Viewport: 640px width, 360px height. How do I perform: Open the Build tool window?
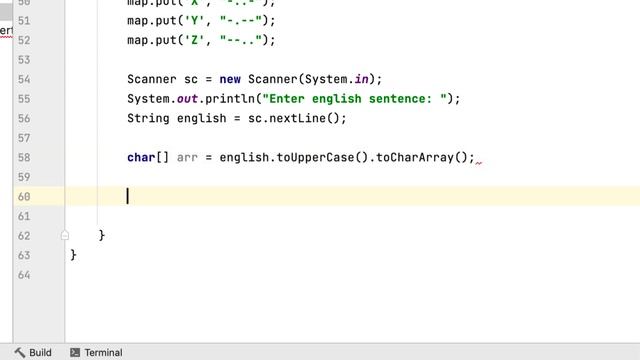33,352
